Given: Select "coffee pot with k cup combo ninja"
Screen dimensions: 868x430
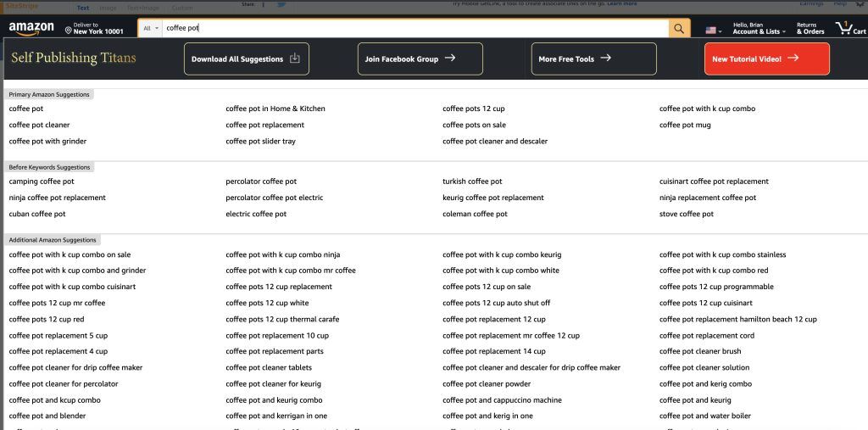Looking at the screenshot, I should pos(282,255).
